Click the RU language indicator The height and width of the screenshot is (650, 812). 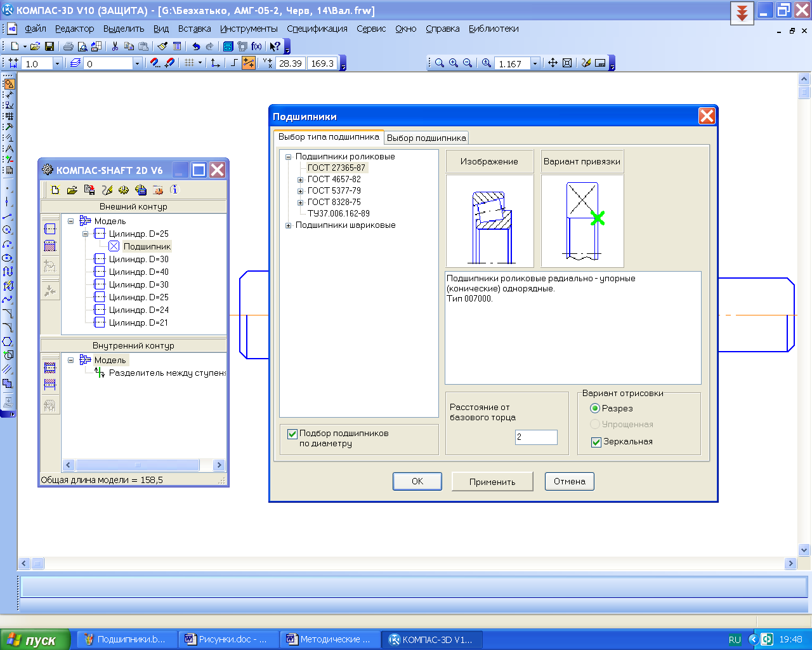735,640
